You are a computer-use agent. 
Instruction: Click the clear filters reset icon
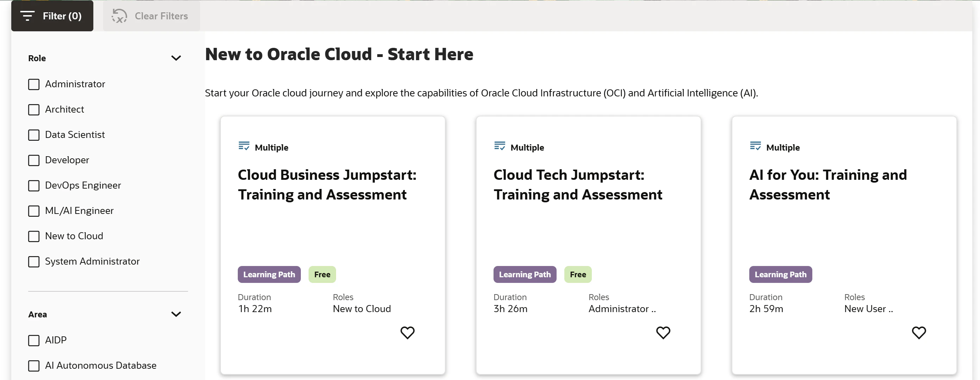[x=119, y=16]
